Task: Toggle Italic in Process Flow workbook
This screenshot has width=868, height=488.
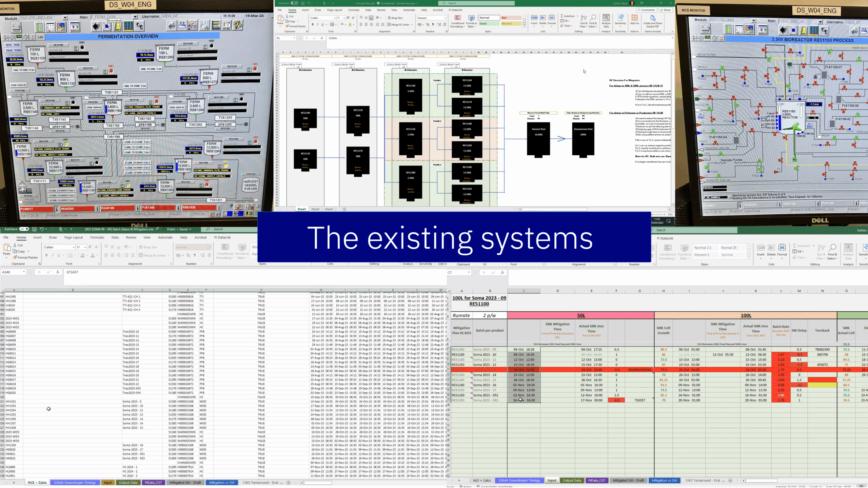Action: coord(317,24)
